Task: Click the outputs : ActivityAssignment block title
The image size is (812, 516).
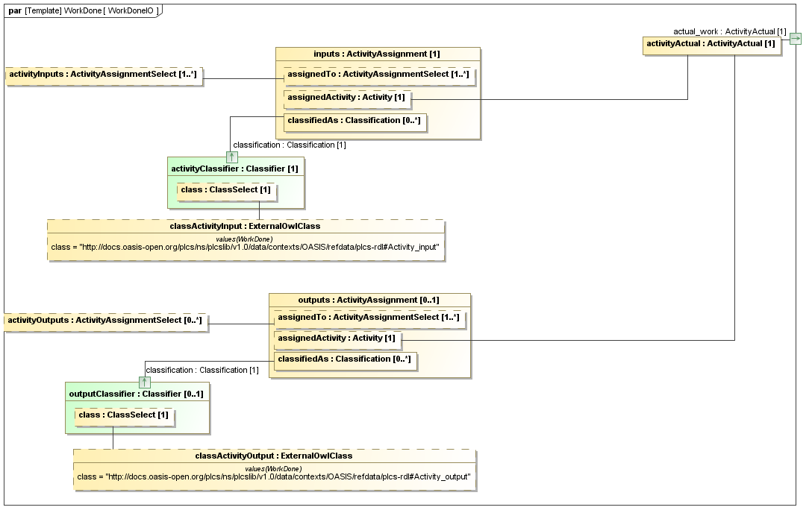Action: click(369, 301)
